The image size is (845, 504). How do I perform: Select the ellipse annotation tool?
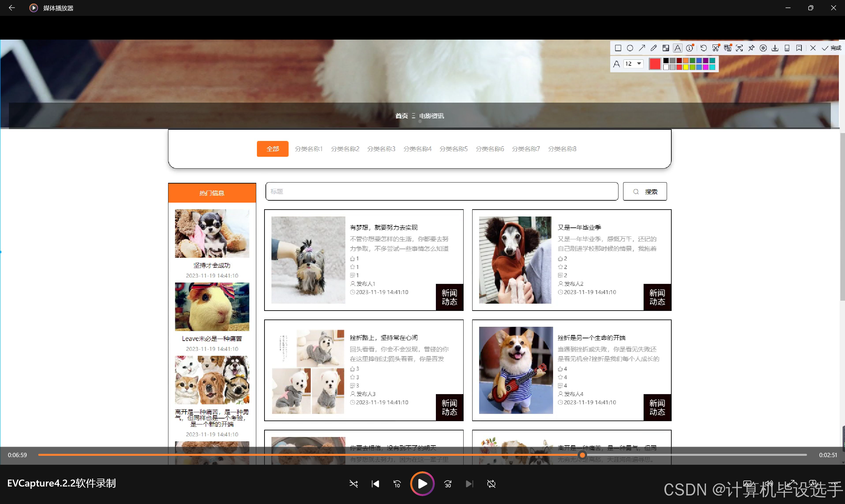tap(630, 48)
